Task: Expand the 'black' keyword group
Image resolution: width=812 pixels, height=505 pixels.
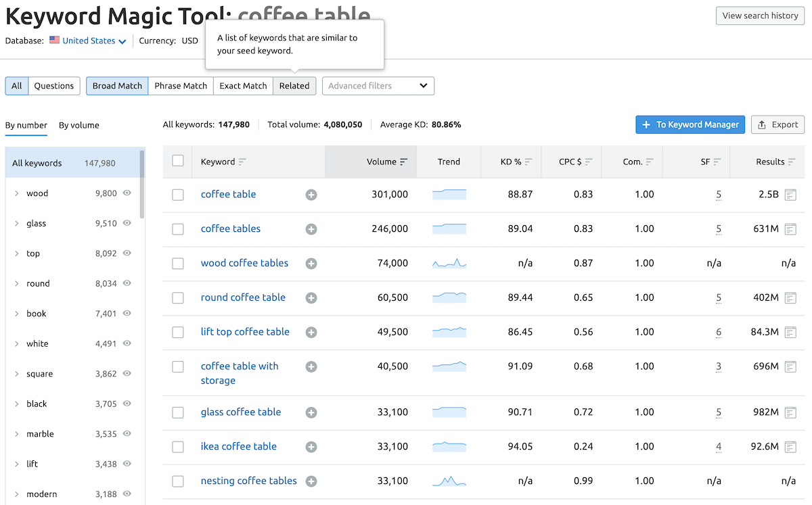Action: [x=16, y=404]
